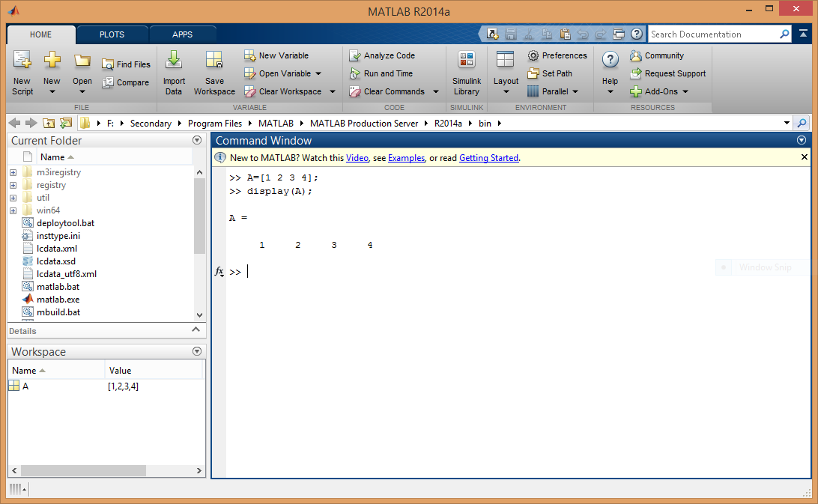Switch to the HOME tab
This screenshot has height=504, width=818.
coord(40,34)
